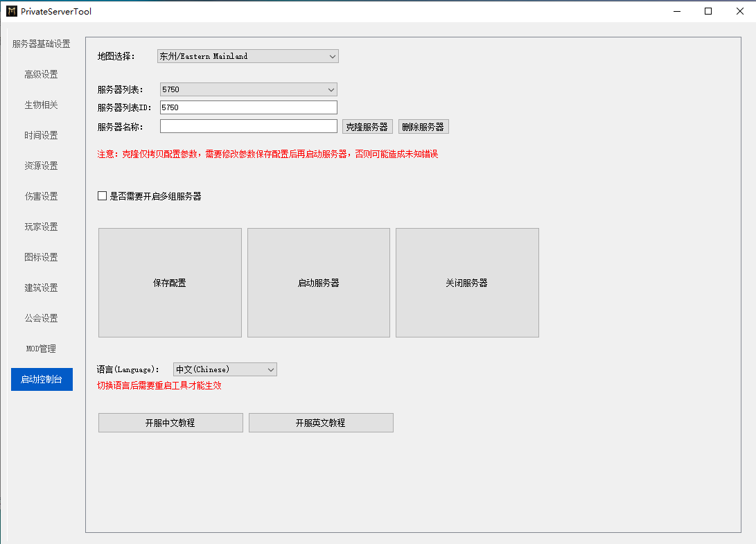
Task: Click the 删除服务器 button
Action: 423,127
